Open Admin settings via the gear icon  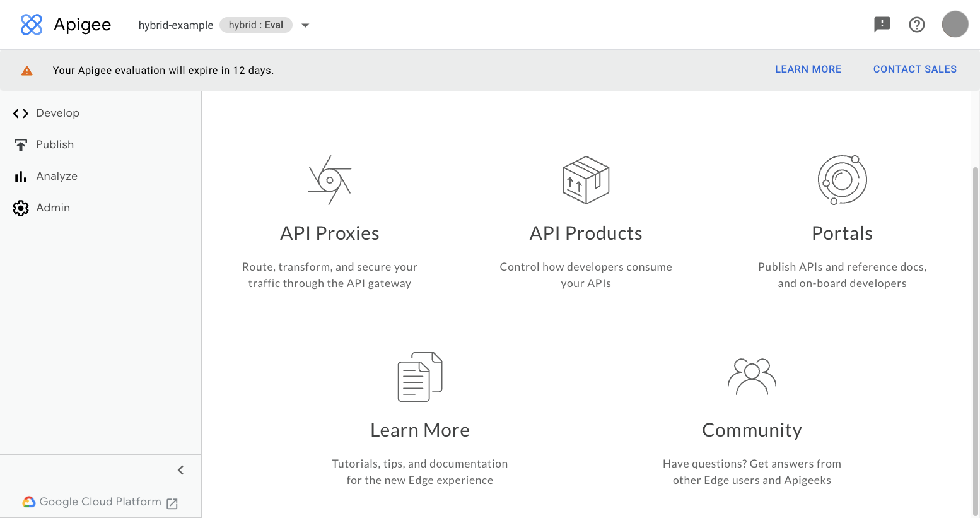coord(20,208)
